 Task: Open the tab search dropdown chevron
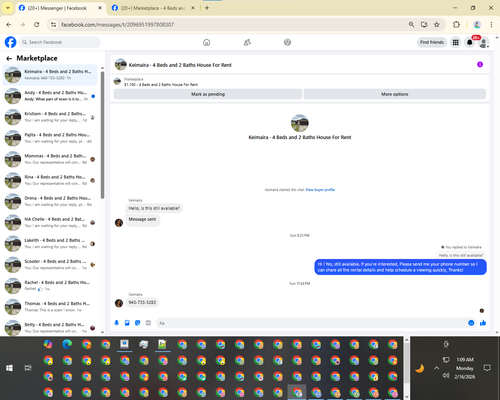(x=8, y=8)
